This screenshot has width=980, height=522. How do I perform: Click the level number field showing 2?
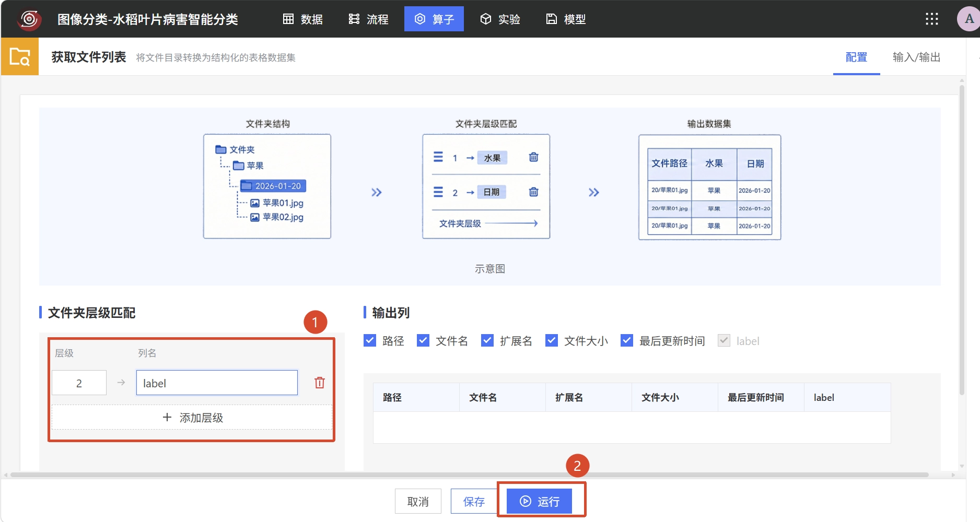79,383
